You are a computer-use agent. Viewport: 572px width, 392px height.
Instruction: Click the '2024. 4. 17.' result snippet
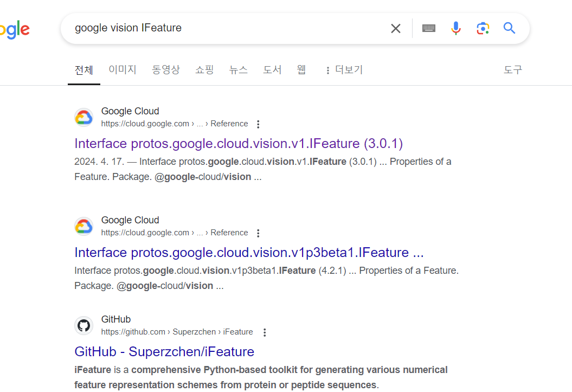click(262, 169)
